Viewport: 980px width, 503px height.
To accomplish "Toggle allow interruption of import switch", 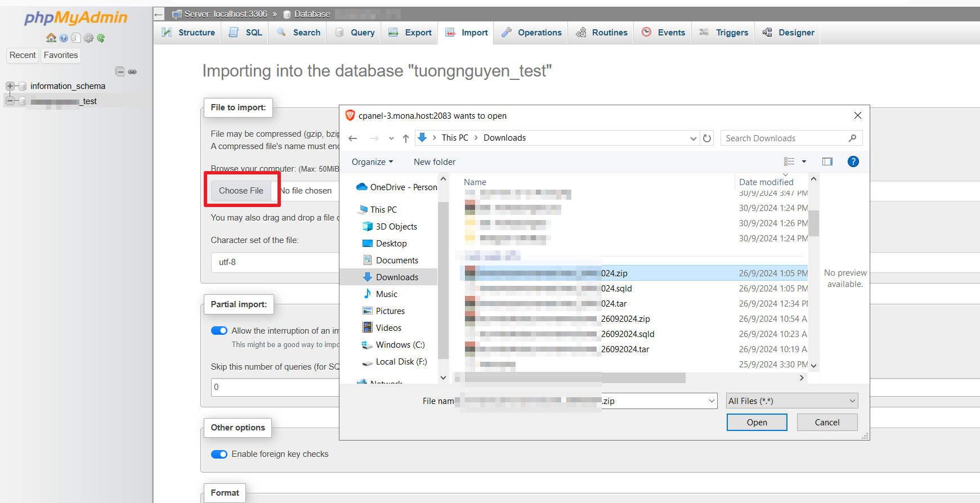I will click(x=219, y=331).
